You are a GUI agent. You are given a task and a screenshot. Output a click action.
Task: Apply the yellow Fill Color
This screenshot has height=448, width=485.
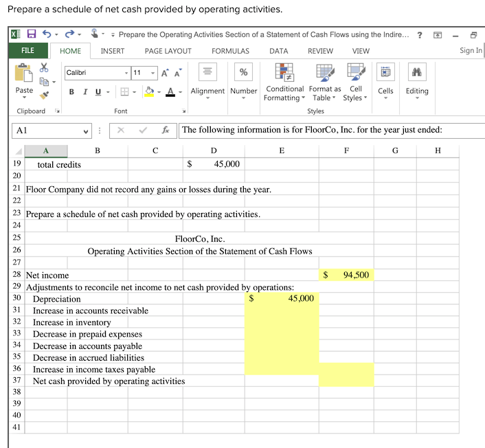[149, 91]
